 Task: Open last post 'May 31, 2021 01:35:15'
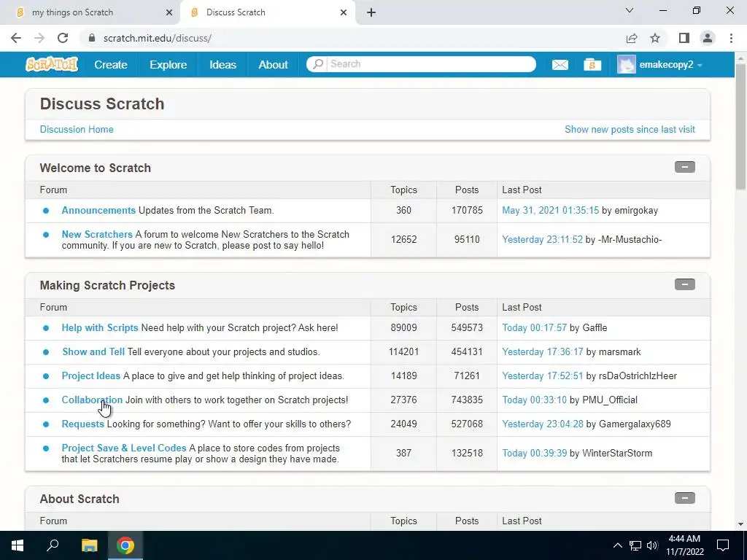(550, 211)
